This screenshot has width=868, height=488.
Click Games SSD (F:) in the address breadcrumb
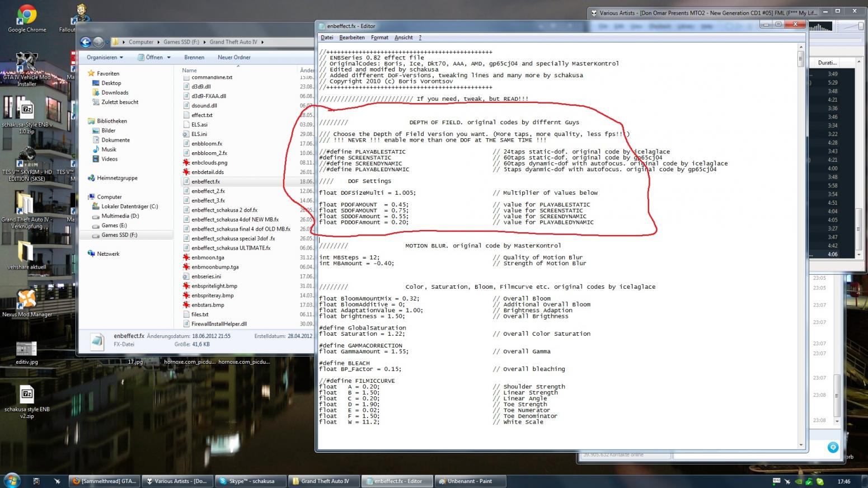[x=181, y=42]
